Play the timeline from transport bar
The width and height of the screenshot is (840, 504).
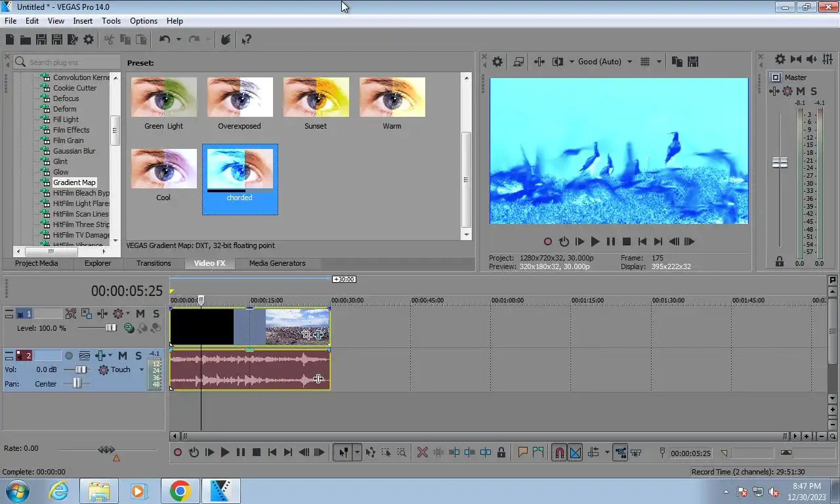tap(224, 452)
